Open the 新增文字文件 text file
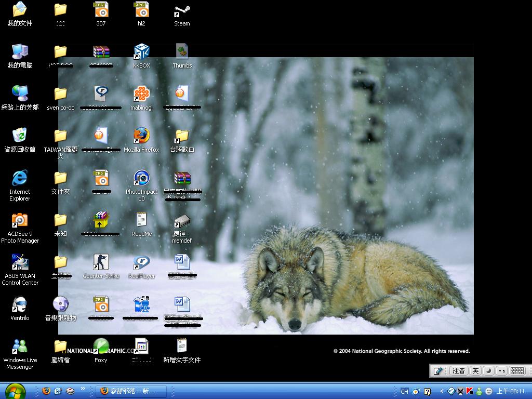This screenshot has height=399, width=532. pyautogui.click(x=182, y=351)
